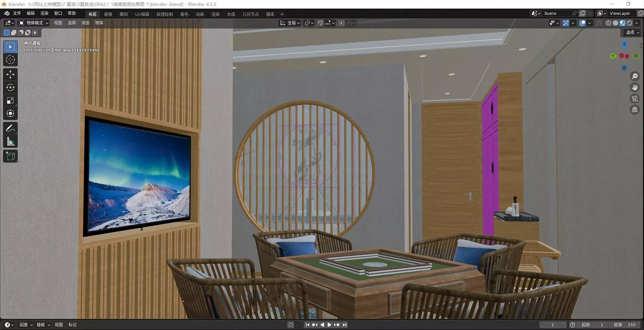Screen dimensions: 644x330
Task: Add a new view layer icon
Action: pyautogui.click(x=640, y=13)
